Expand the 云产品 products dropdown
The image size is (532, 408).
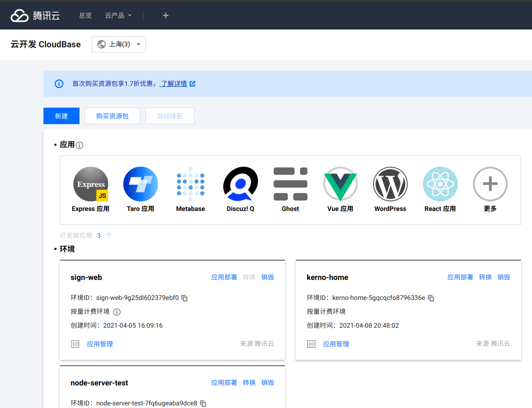pos(118,15)
